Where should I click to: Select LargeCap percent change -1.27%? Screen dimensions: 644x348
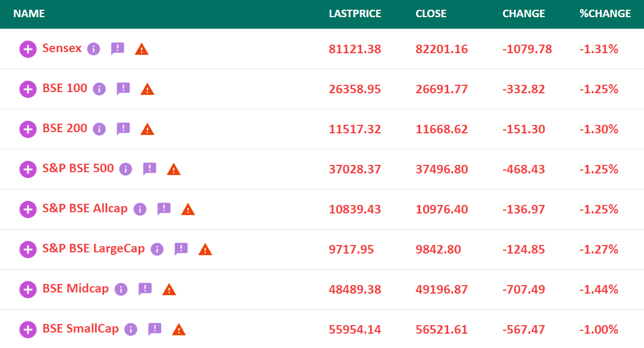[599, 250]
